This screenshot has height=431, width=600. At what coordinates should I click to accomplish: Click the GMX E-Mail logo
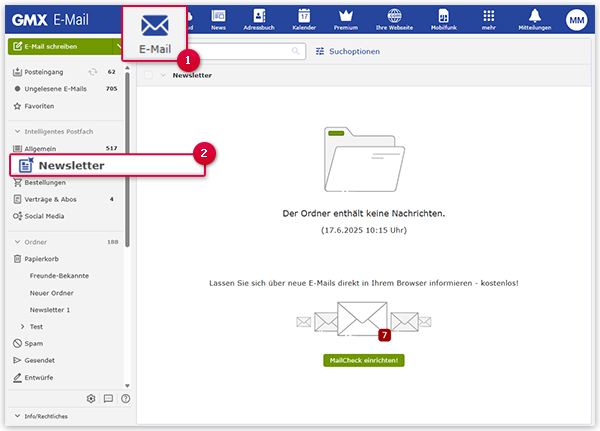tap(50, 20)
